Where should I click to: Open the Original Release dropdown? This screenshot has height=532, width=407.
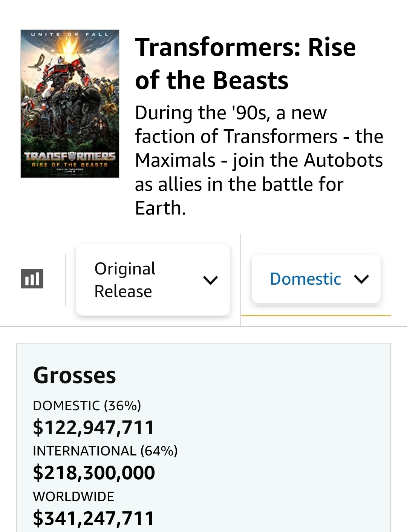tap(153, 280)
